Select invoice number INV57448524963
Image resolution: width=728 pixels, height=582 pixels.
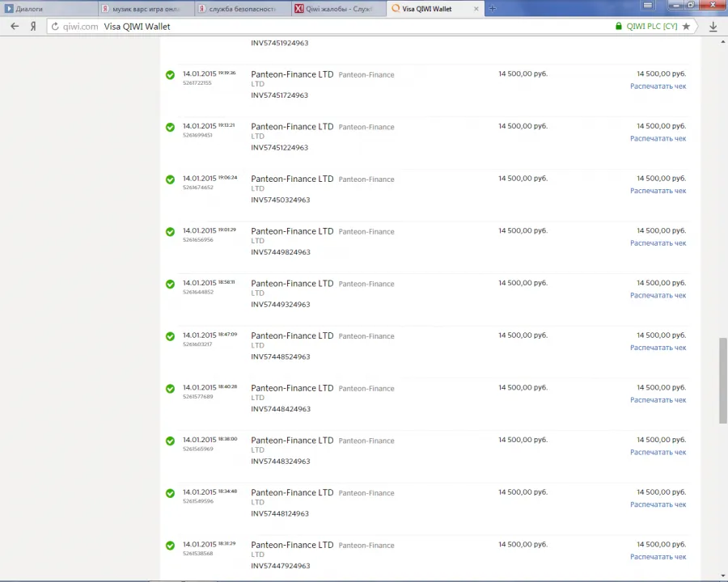pyautogui.click(x=281, y=357)
